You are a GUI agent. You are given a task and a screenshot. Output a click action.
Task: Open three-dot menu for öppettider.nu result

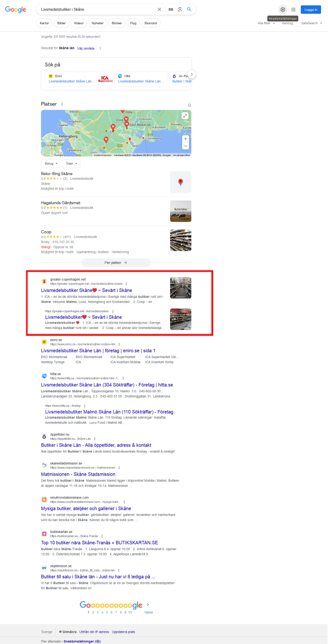pyautogui.click(x=95, y=438)
